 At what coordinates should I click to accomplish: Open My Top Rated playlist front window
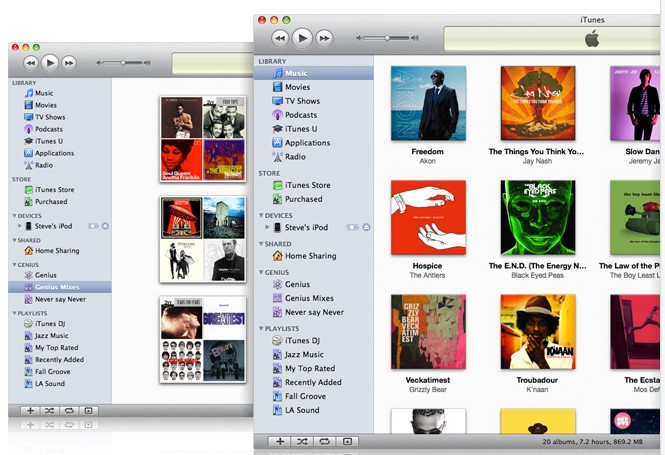[314, 368]
